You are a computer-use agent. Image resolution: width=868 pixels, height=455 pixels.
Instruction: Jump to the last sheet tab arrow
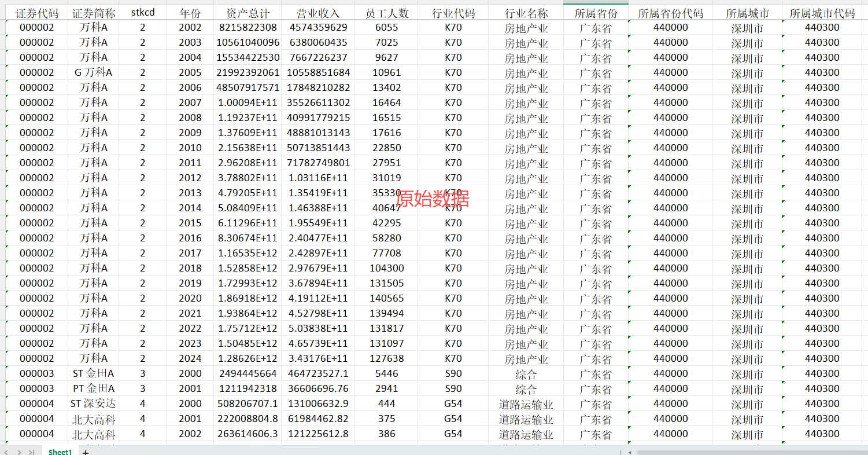tap(31, 452)
